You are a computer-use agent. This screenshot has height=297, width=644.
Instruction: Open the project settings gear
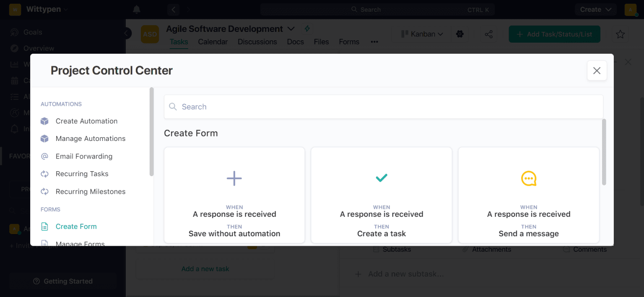[x=460, y=34]
